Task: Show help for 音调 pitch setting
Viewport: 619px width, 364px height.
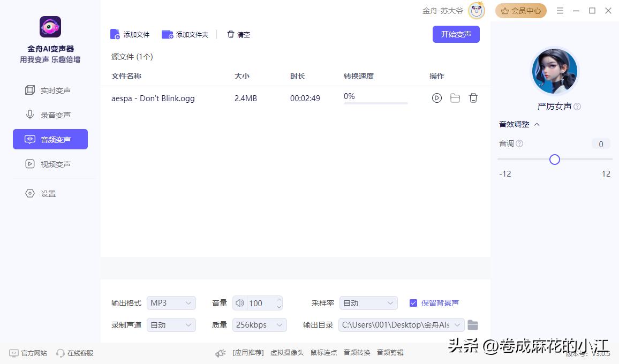Action: tap(519, 143)
